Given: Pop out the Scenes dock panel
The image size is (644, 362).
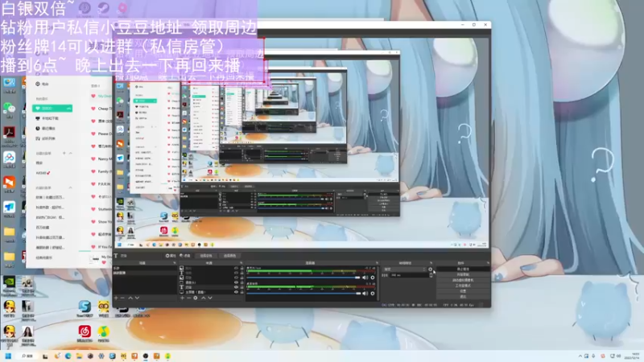Looking at the screenshot, I should (x=175, y=263).
